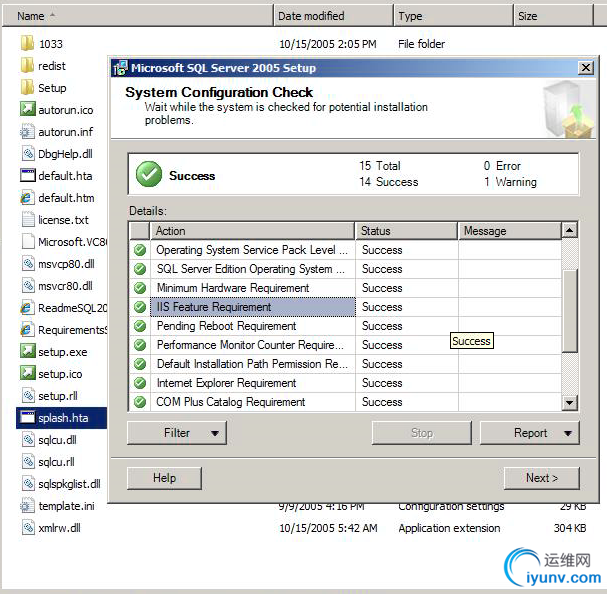
Task: Select the msvcp80.dll file icon
Action: click(x=28, y=264)
